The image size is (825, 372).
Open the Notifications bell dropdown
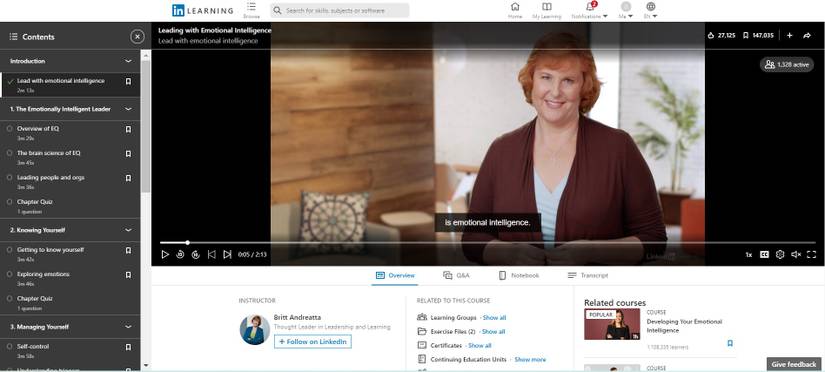tap(590, 10)
